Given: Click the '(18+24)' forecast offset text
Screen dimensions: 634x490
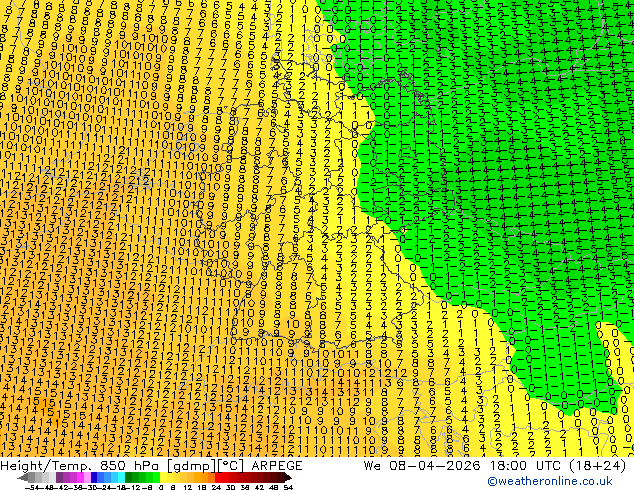Looking at the screenshot, I should (x=598, y=466).
